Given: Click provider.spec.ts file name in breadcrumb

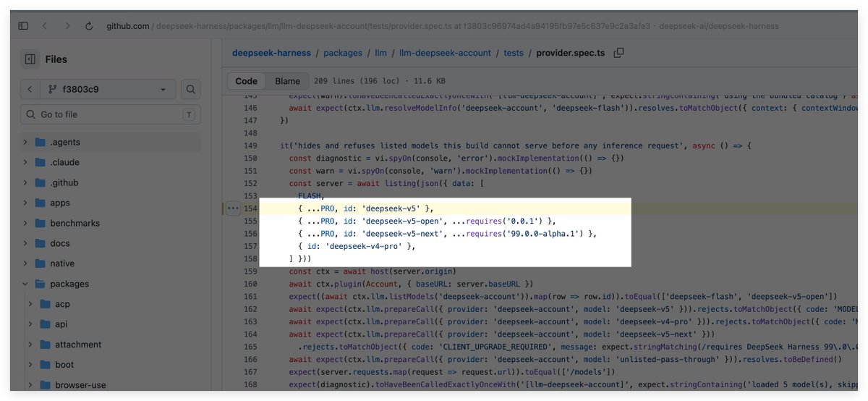Looking at the screenshot, I should click(x=570, y=53).
